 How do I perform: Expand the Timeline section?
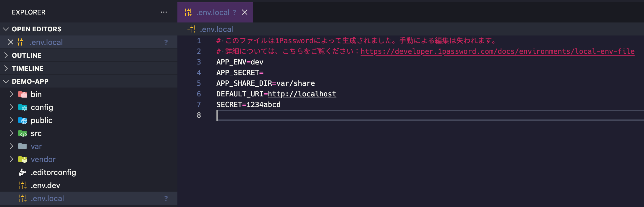click(x=6, y=68)
